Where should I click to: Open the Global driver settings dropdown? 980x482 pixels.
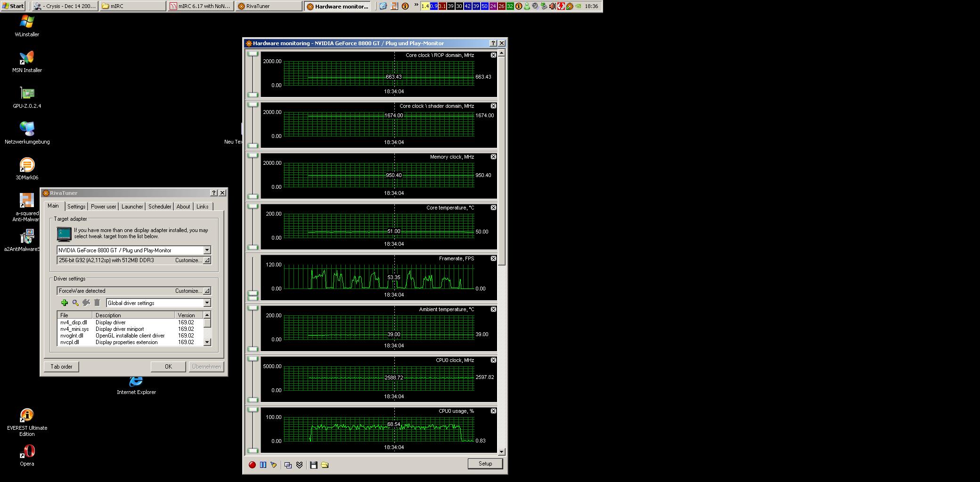[x=207, y=303]
